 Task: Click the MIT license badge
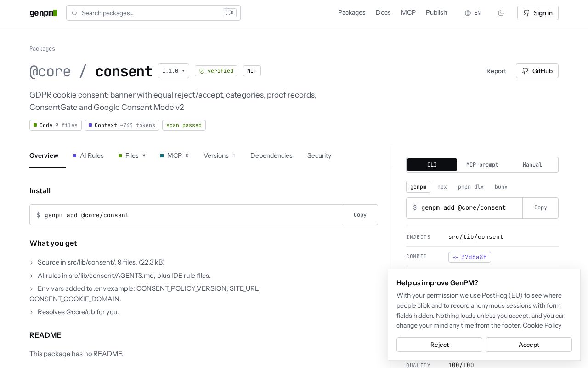coord(252,71)
